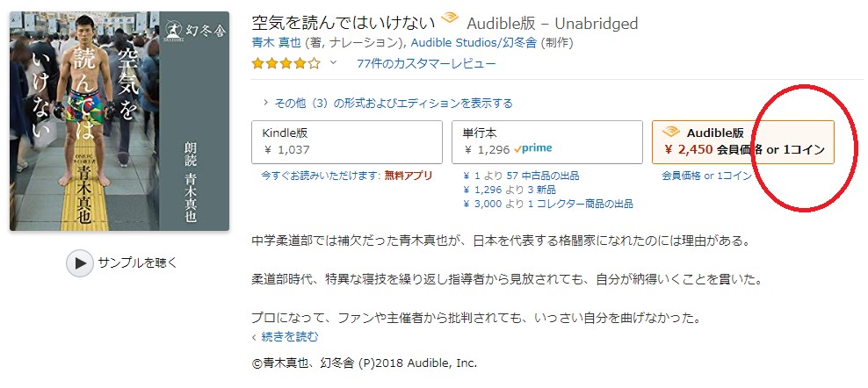This screenshot has height=388, width=868.
Task: Play the audiobook sample
Action: coord(122,263)
